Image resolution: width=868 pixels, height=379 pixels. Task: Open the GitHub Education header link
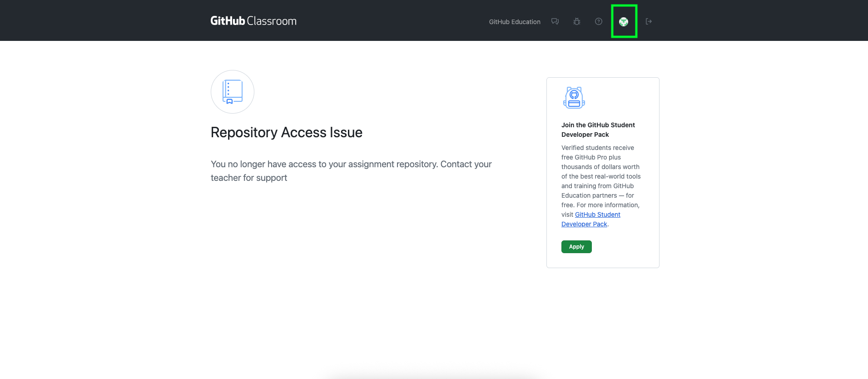coord(514,22)
